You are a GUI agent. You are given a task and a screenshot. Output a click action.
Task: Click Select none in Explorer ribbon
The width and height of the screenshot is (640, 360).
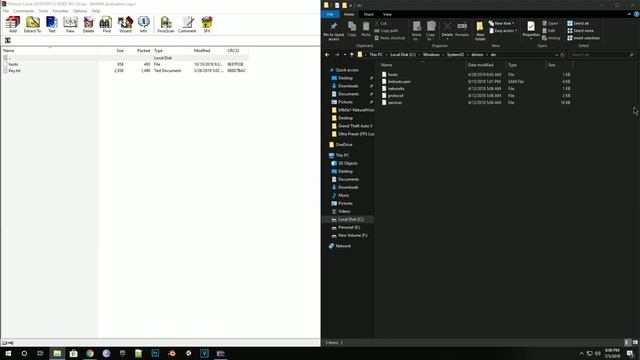[x=580, y=31]
